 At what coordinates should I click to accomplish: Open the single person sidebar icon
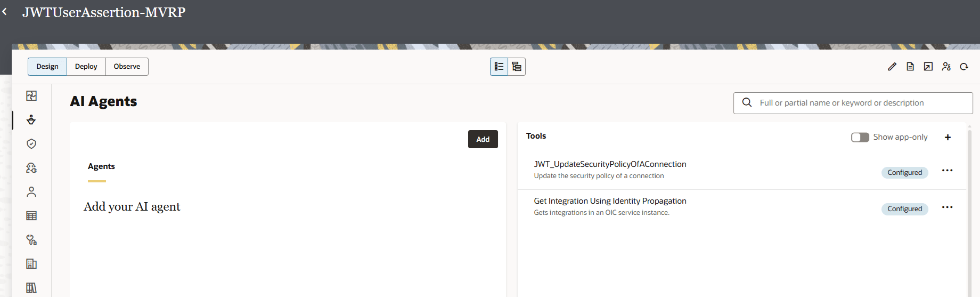31,191
